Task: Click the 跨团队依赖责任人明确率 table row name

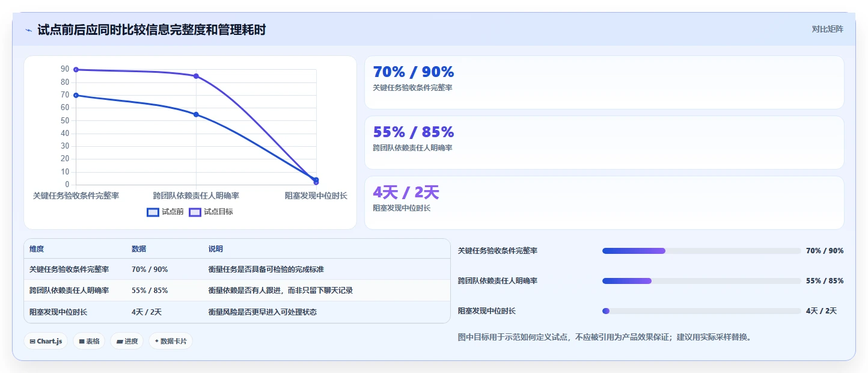Action: (69, 291)
